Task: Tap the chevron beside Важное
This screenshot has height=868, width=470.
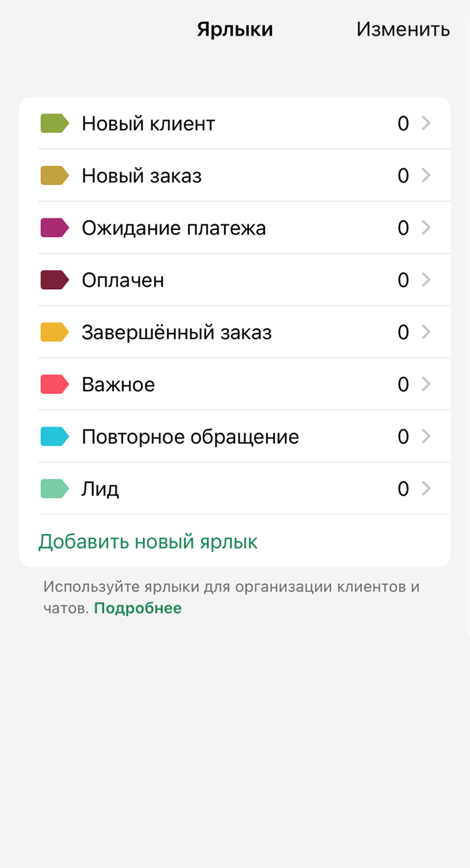Action: click(x=426, y=384)
